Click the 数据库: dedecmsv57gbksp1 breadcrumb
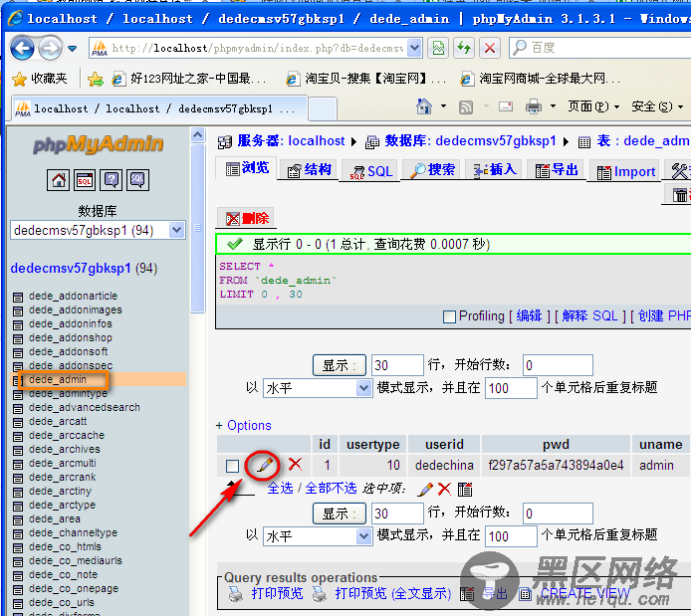The width and height of the screenshot is (691, 616). pos(470,141)
